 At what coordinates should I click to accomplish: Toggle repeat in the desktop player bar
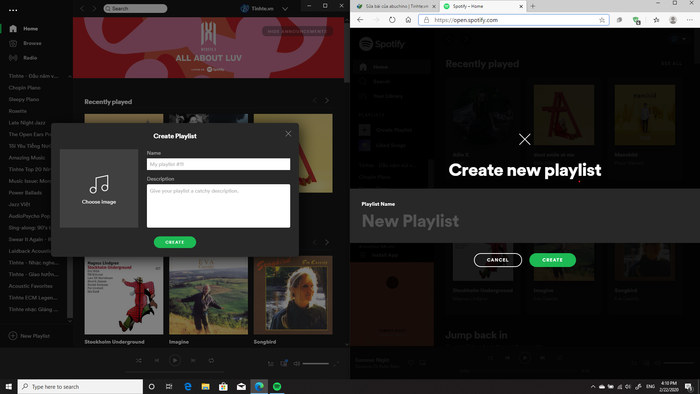(x=211, y=360)
